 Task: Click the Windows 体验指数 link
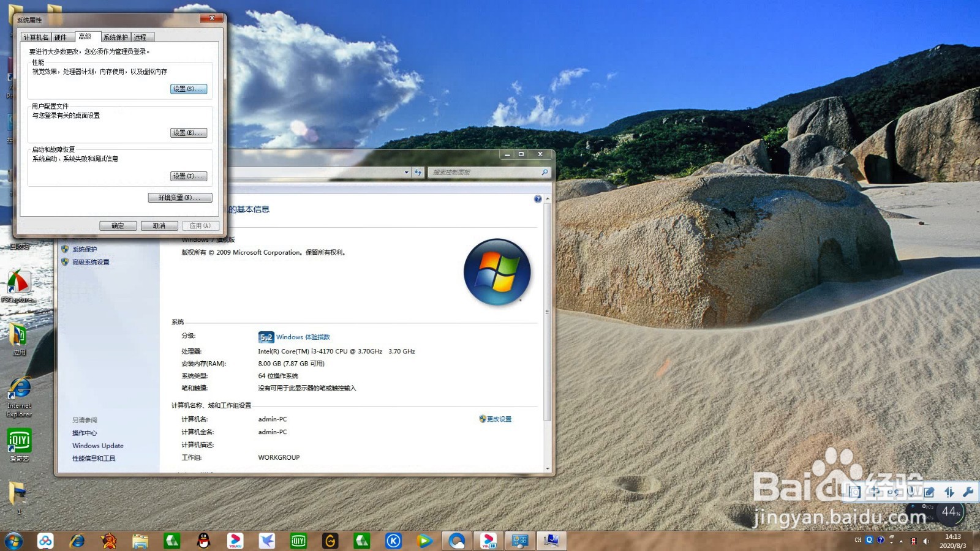[x=303, y=337]
